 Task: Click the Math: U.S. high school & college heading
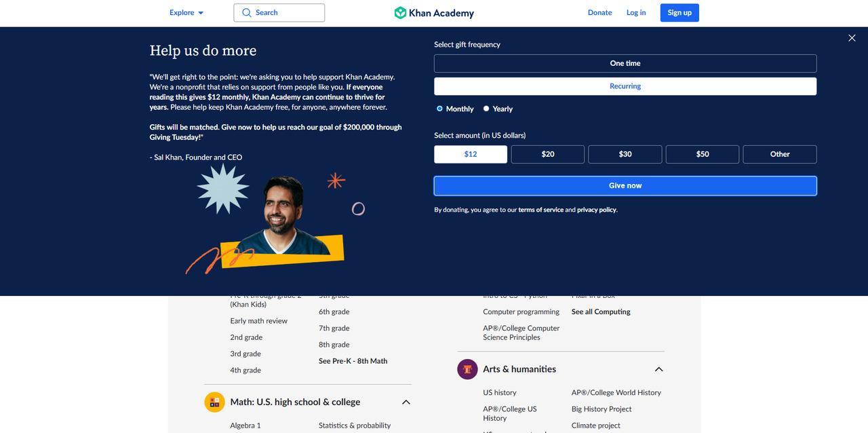coord(295,402)
